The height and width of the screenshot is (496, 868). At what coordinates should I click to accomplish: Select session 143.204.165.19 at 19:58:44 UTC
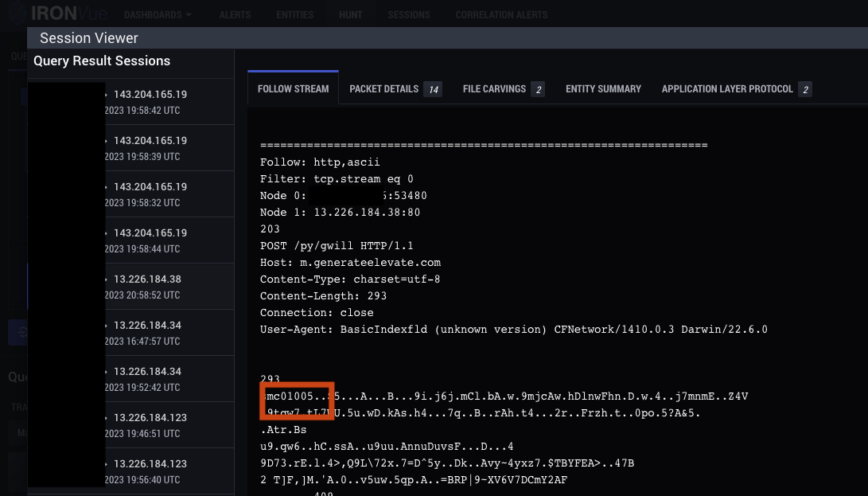point(130,240)
